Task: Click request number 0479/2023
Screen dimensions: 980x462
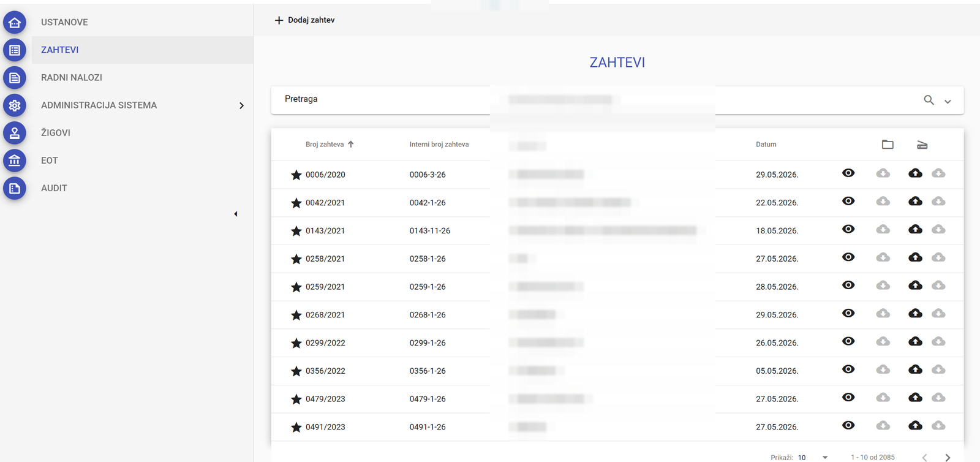Action: (x=325, y=399)
